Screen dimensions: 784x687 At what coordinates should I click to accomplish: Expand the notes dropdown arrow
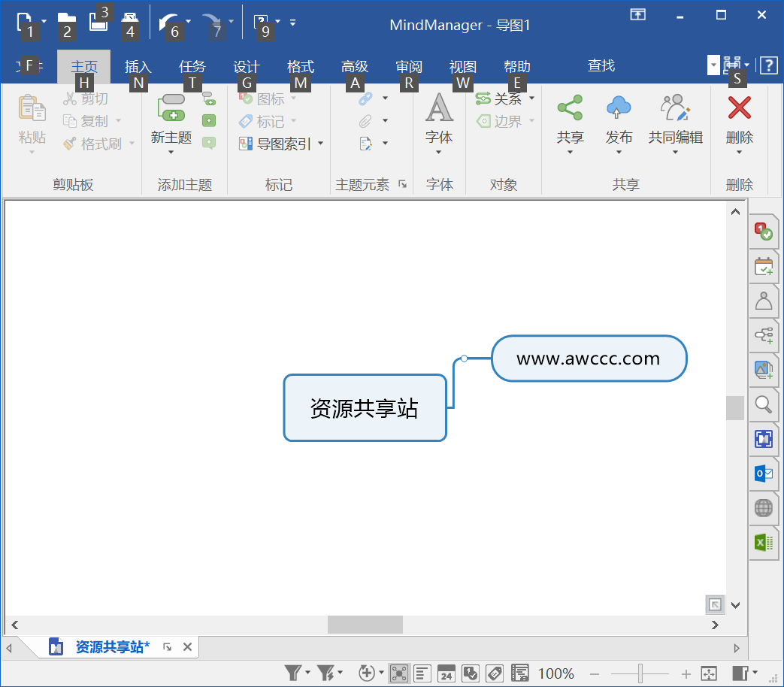(385, 144)
